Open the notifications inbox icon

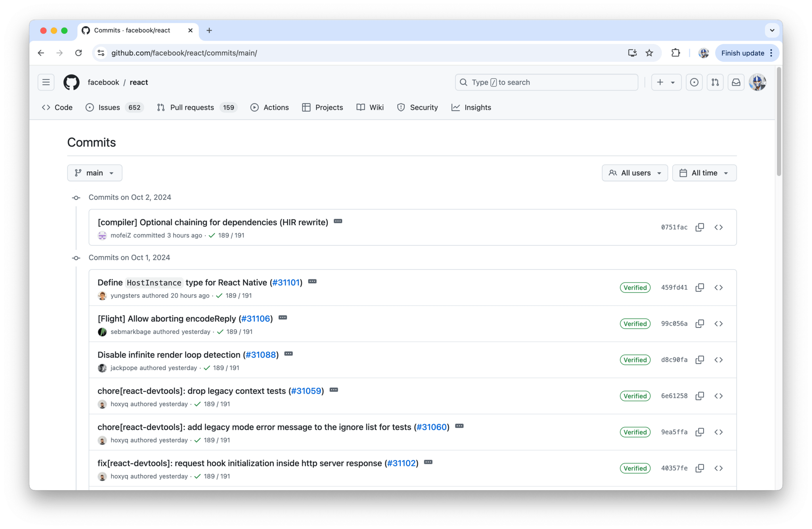coord(736,82)
